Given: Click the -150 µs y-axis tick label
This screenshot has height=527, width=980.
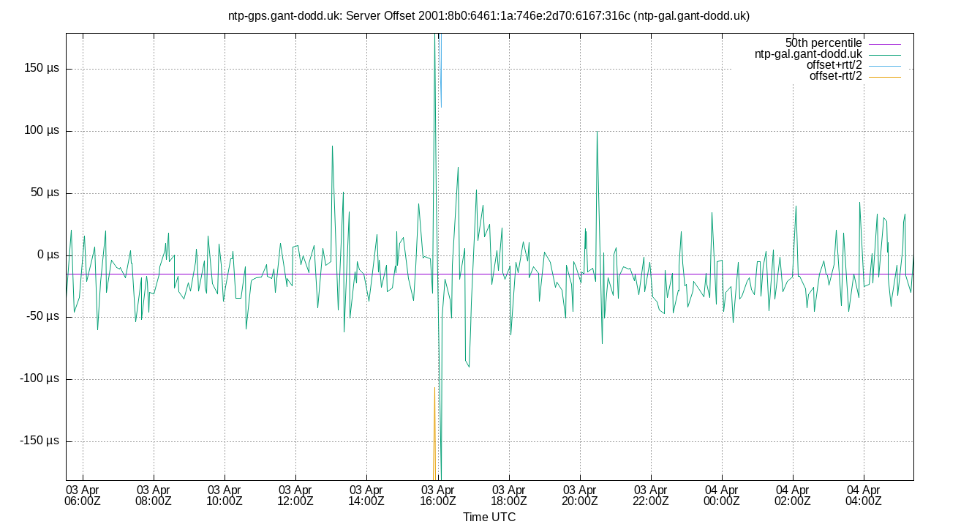Looking at the screenshot, I should point(40,441).
